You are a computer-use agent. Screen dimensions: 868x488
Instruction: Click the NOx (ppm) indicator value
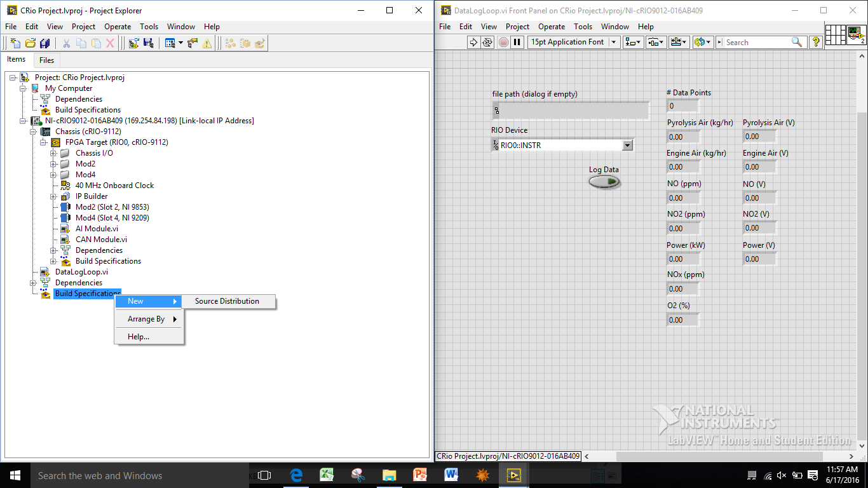click(682, 289)
